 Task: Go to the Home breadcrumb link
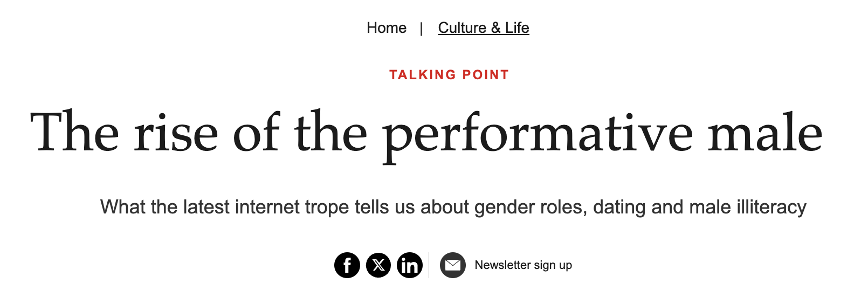[x=387, y=28]
